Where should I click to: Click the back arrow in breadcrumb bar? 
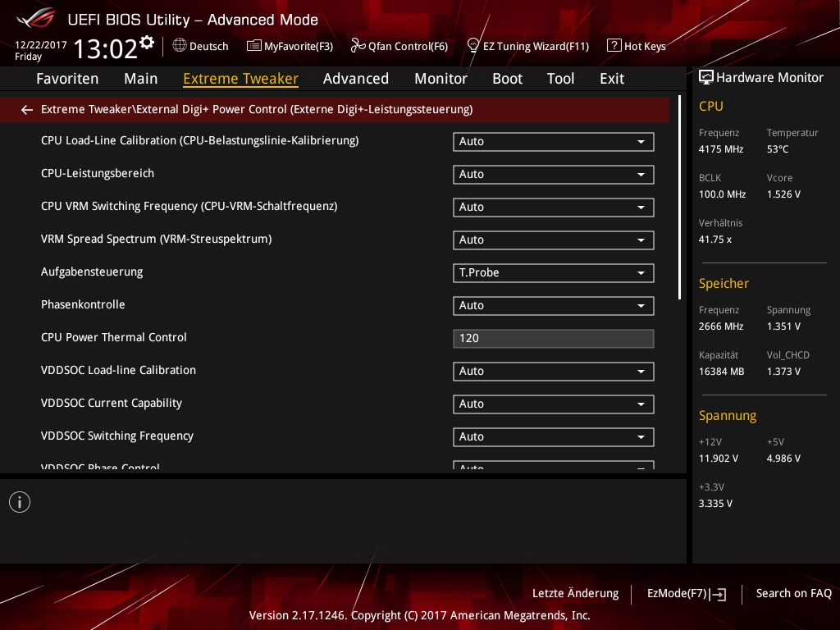27,110
